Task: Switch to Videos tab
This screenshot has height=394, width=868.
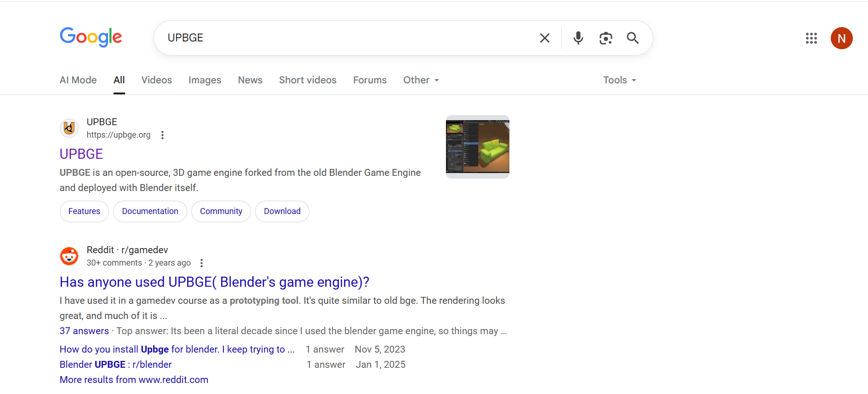Action: [157, 80]
